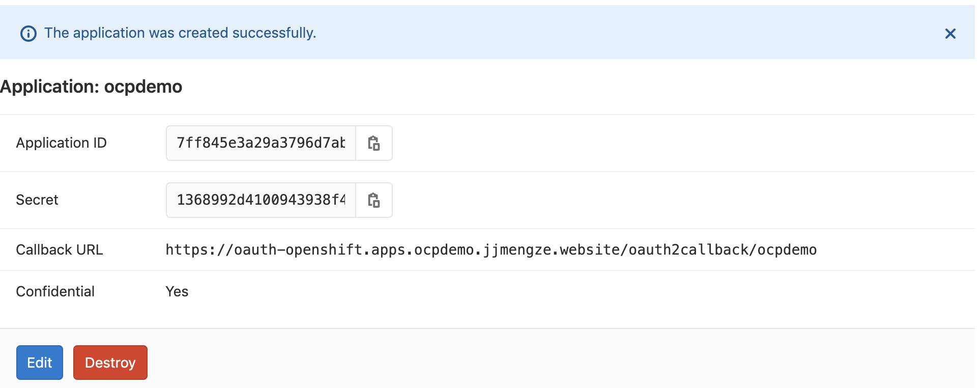Click into the Secret value field
This screenshot has width=980, height=388.
tap(261, 200)
